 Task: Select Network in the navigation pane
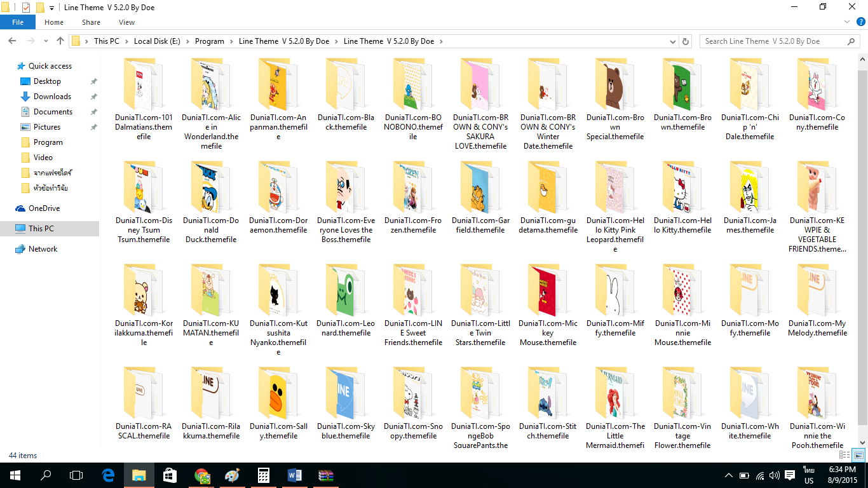click(43, 249)
